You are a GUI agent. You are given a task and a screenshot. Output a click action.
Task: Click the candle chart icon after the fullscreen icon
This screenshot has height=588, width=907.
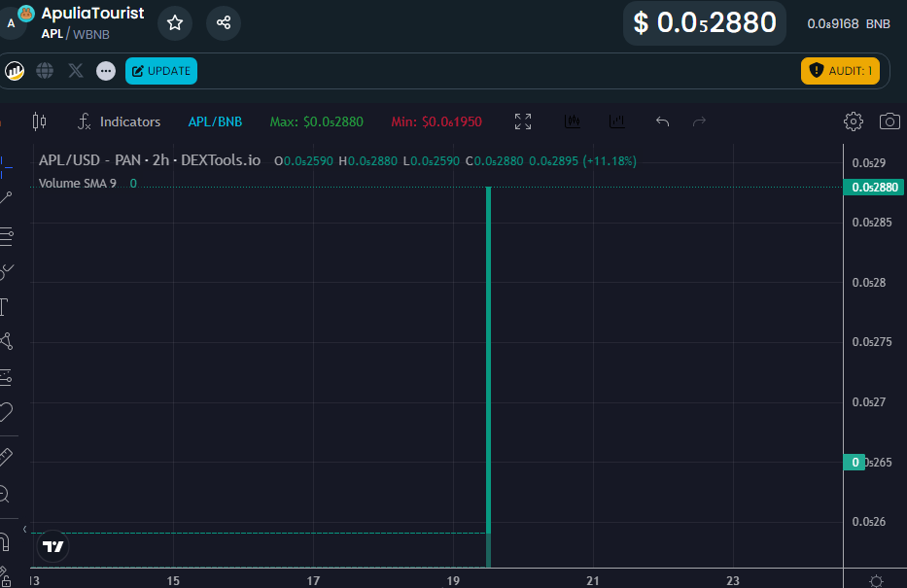pyautogui.click(x=572, y=121)
